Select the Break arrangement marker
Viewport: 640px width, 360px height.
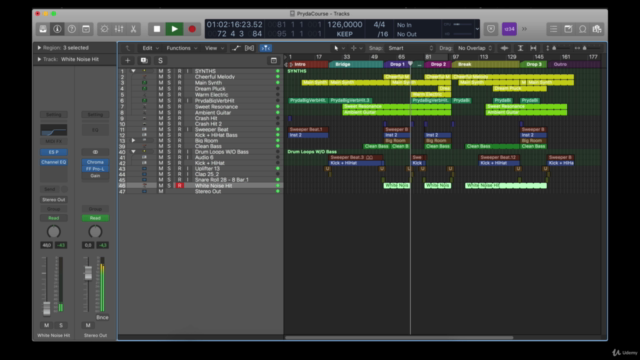pyautogui.click(x=486, y=64)
